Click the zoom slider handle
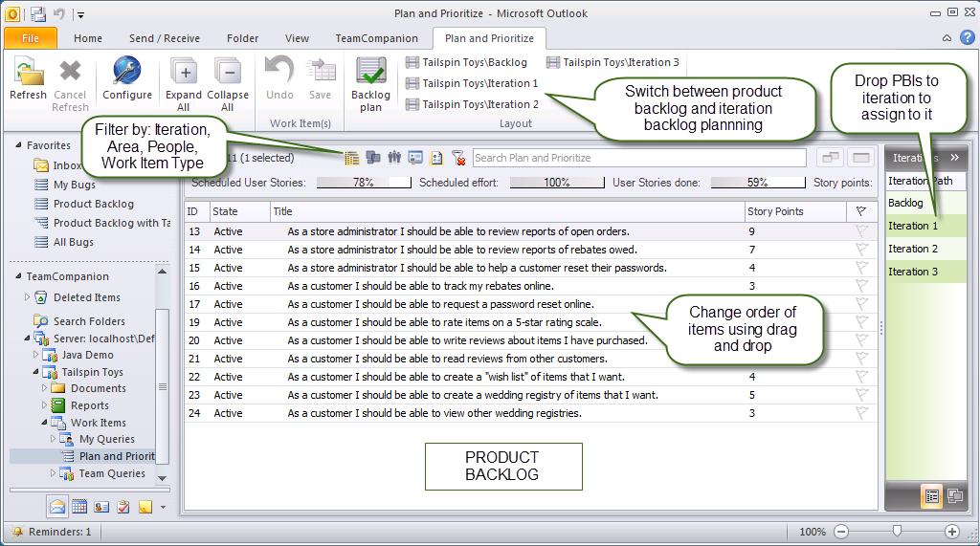Viewport: 980px width, 546px height. pyautogui.click(x=897, y=531)
